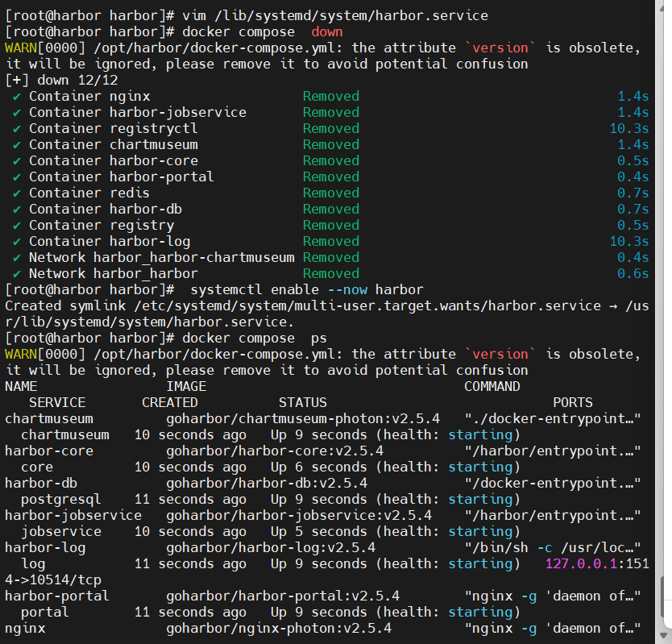Click 'Network harbor_harbor' row text
This screenshot has height=644, width=672.
pyautogui.click(x=114, y=273)
